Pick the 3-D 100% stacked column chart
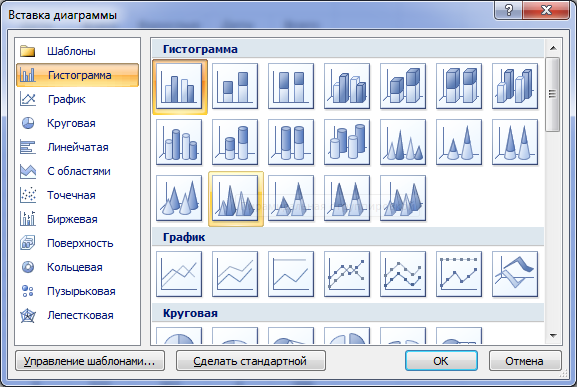577x387 pixels. coord(459,86)
